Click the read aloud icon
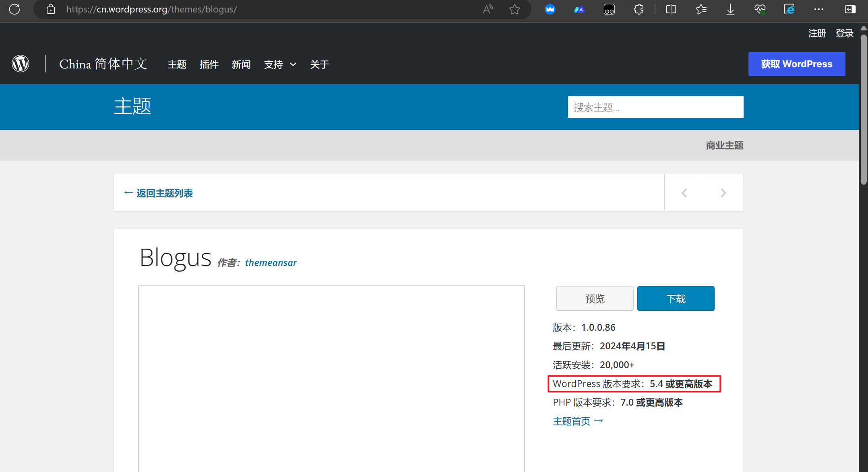Viewport: 868px width, 472px height. point(488,9)
